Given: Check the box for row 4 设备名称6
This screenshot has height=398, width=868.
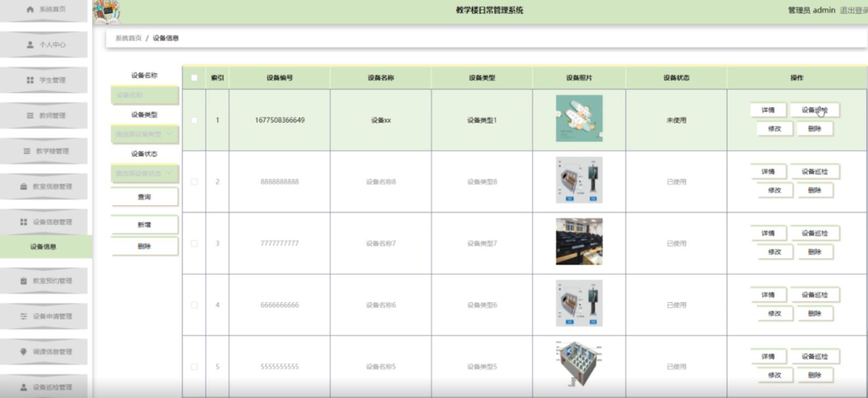Looking at the screenshot, I should click(x=194, y=305).
